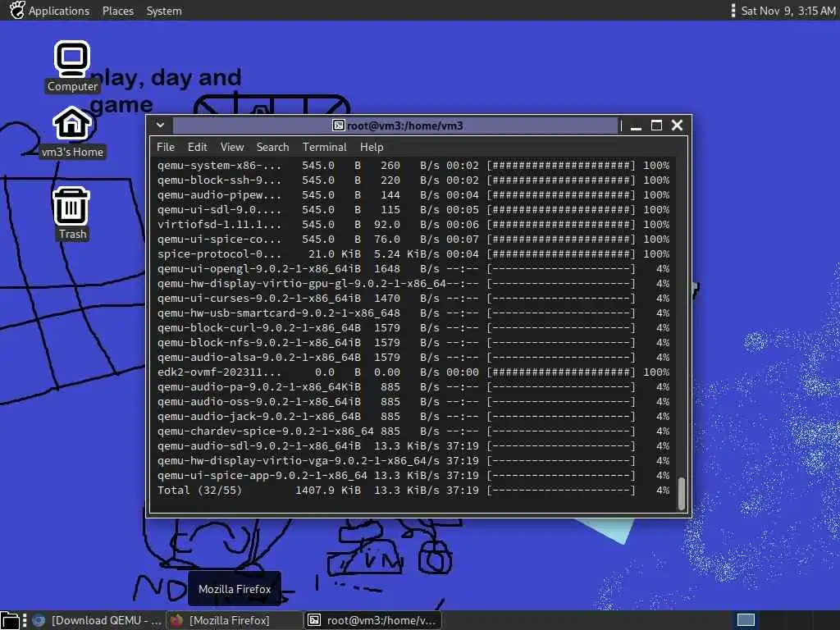Screen dimensions: 840x630
Task: Click the 'qemu-hw-display-virtio-vga' row
Action: pyautogui.click(x=413, y=461)
